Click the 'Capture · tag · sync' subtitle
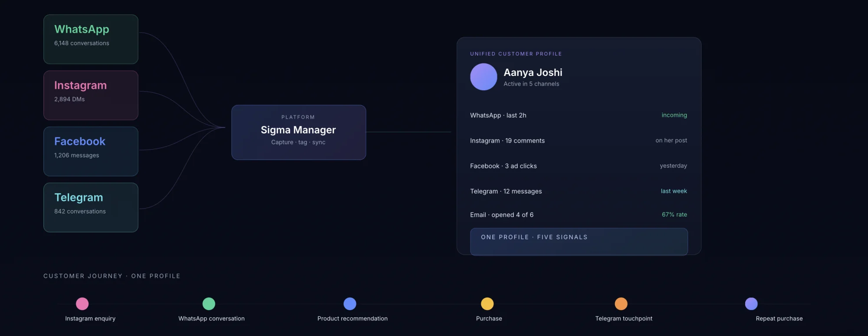This screenshot has width=868, height=336. pyautogui.click(x=298, y=142)
